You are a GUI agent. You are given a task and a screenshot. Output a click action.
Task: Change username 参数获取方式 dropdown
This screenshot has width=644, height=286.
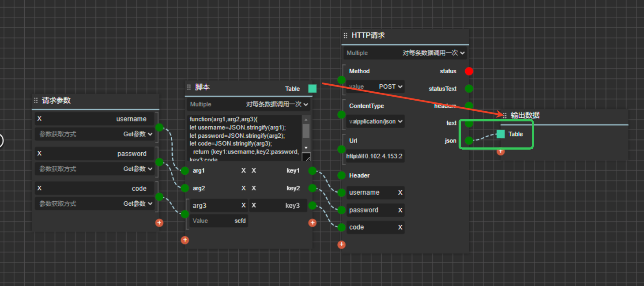click(138, 134)
